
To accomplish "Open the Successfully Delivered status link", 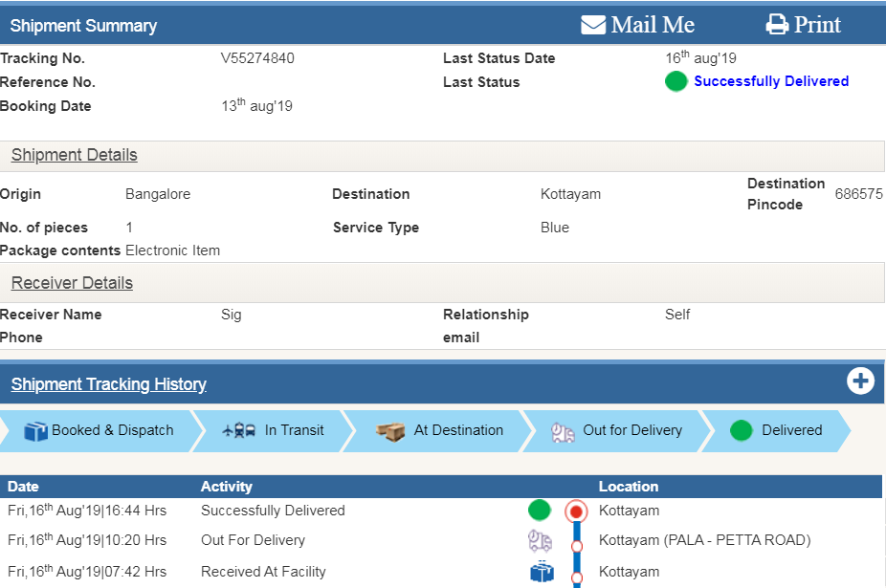I will pos(771,81).
